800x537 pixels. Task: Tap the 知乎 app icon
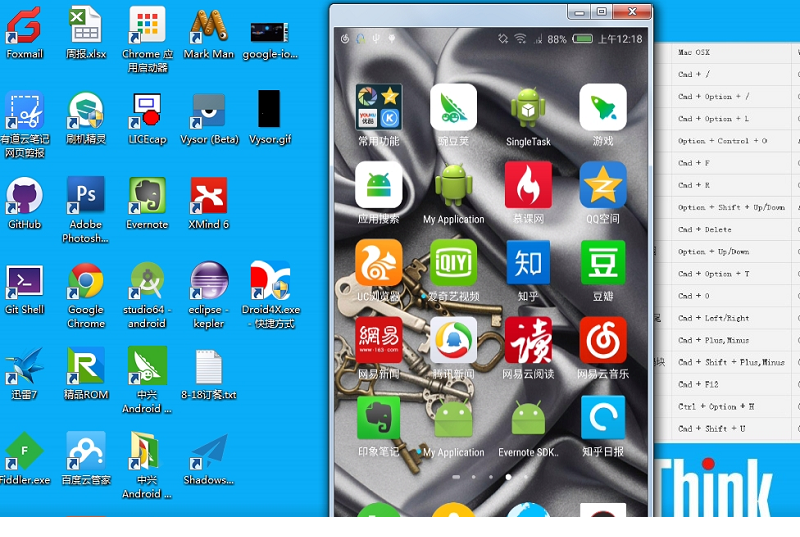click(528, 262)
